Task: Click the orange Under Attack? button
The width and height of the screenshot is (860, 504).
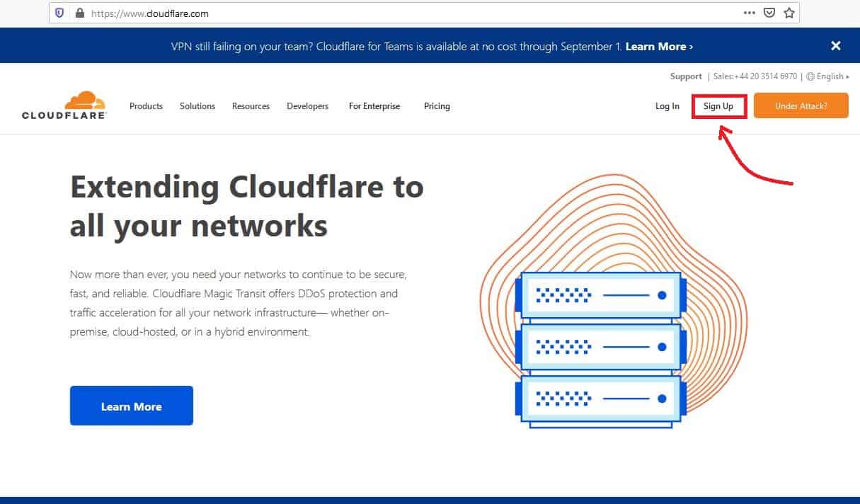Action: click(x=801, y=105)
